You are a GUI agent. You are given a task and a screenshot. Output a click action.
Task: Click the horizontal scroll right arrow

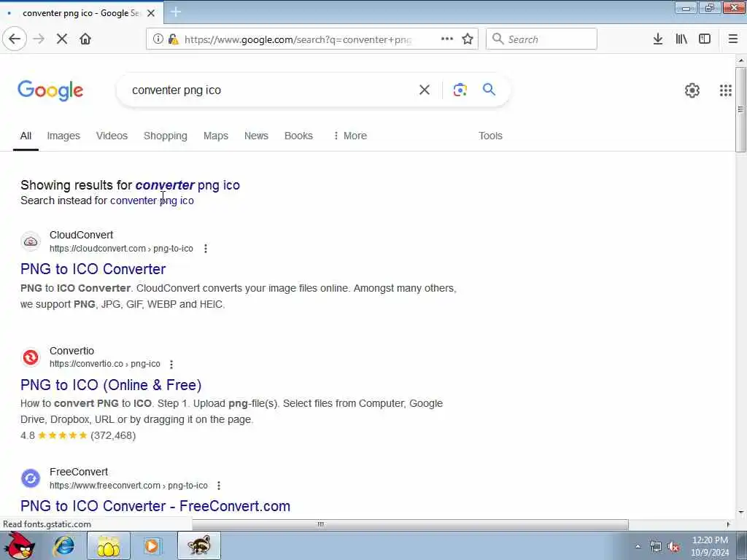[728, 524]
